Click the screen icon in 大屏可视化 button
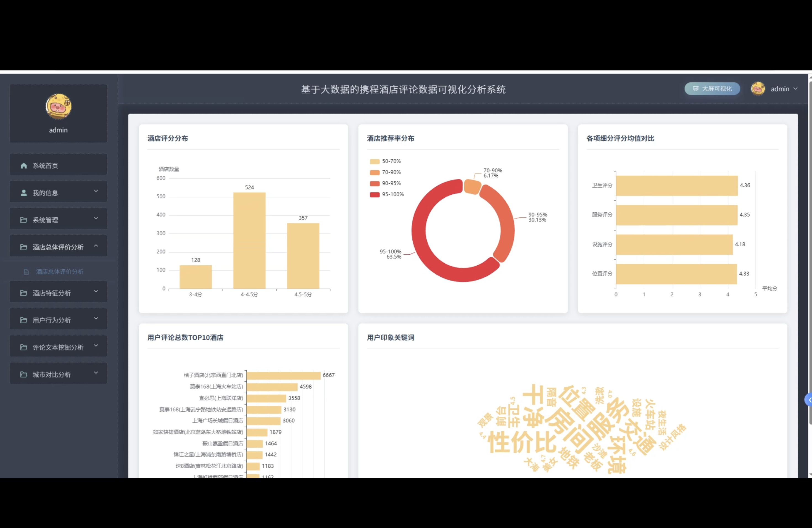This screenshot has height=528, width=812. coord(696,89)
